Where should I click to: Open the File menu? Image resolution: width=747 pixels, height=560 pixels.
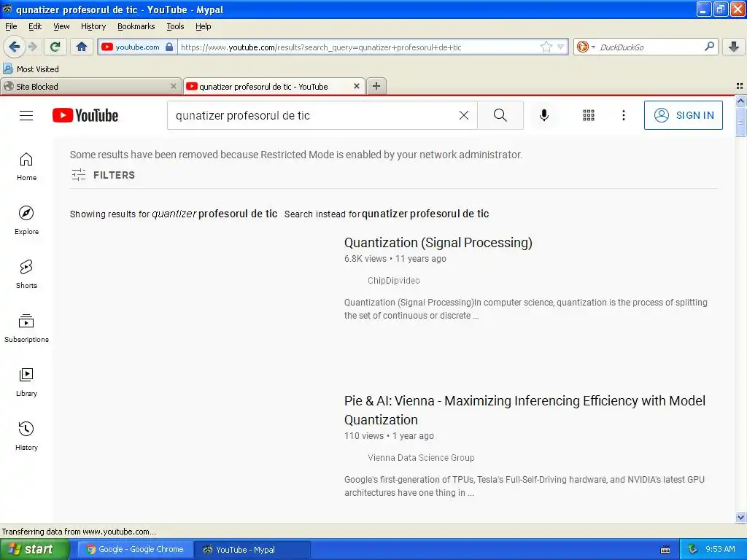(x=11, y=26)
